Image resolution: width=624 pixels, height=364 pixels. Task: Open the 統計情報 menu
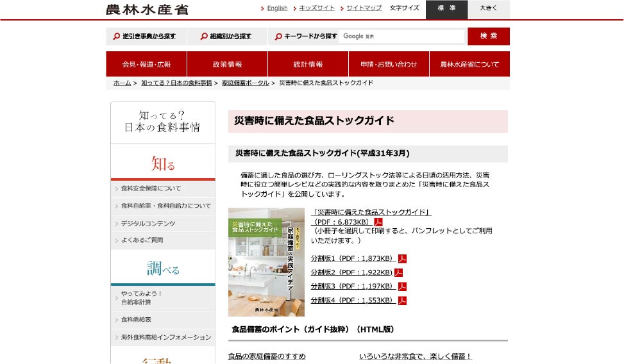[x=308, y=64]
